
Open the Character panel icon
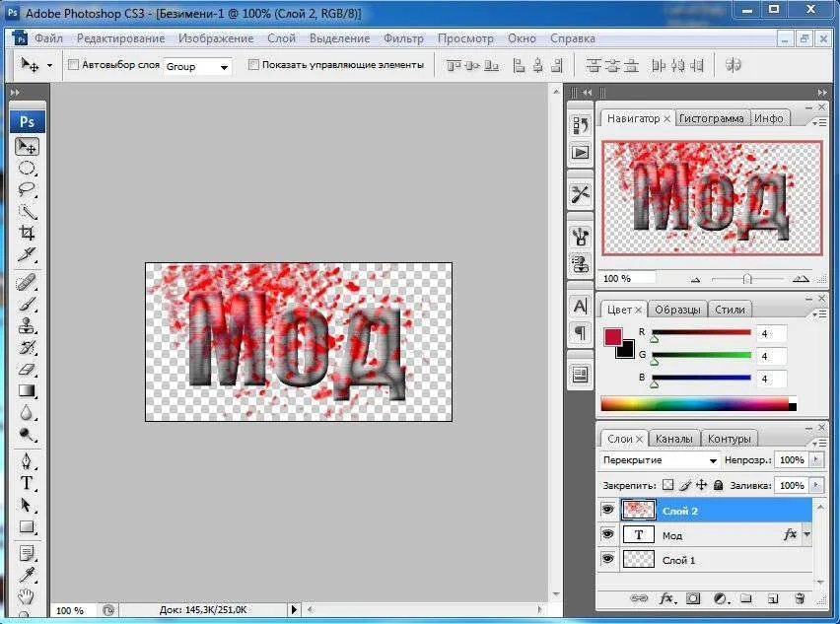pyautogui.click(x=580, y=306)
